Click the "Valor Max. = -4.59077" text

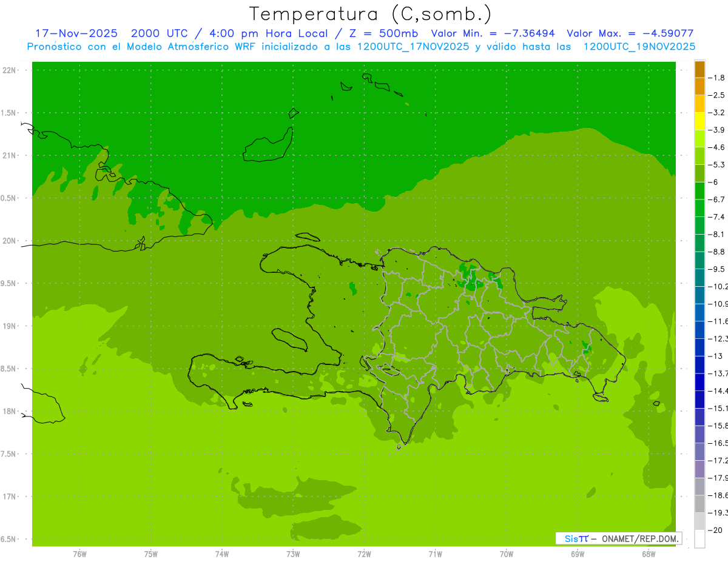630,33
